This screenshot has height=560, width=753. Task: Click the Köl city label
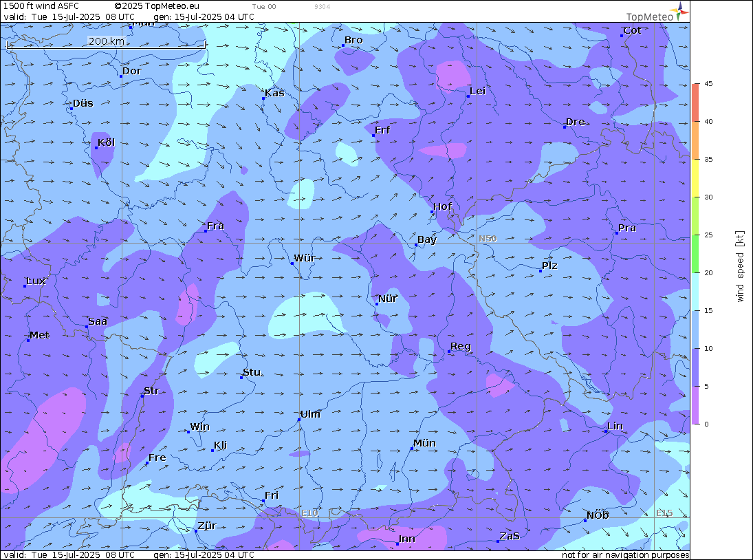[x=106, y=142]
